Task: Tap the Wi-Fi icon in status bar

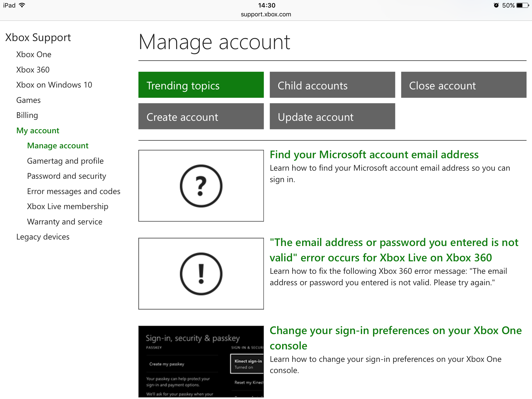Action: 22,5
